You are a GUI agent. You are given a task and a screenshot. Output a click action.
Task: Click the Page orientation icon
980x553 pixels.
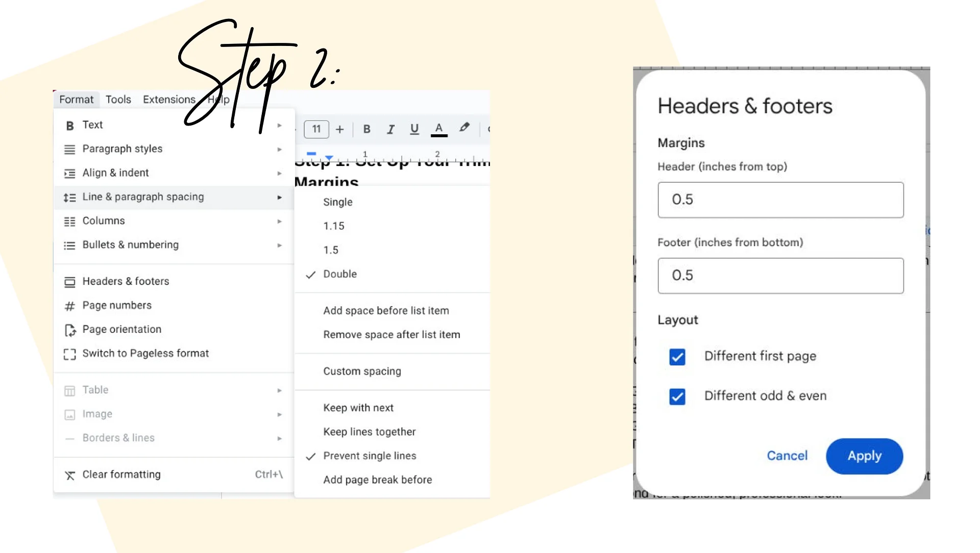point(70,330)
